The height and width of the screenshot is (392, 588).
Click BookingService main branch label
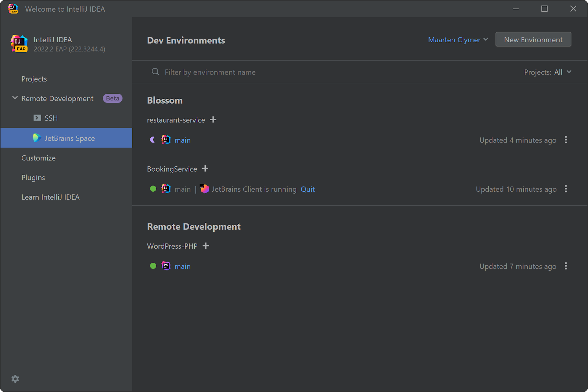183,189
